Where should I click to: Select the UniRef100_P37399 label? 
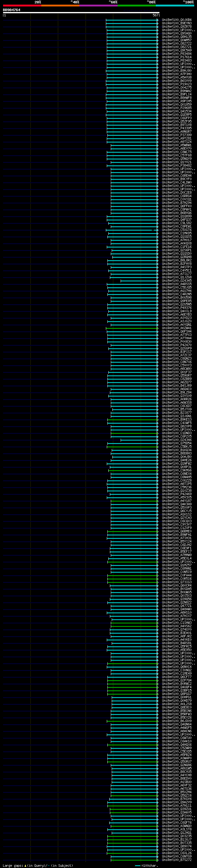[x=177, y=135]
